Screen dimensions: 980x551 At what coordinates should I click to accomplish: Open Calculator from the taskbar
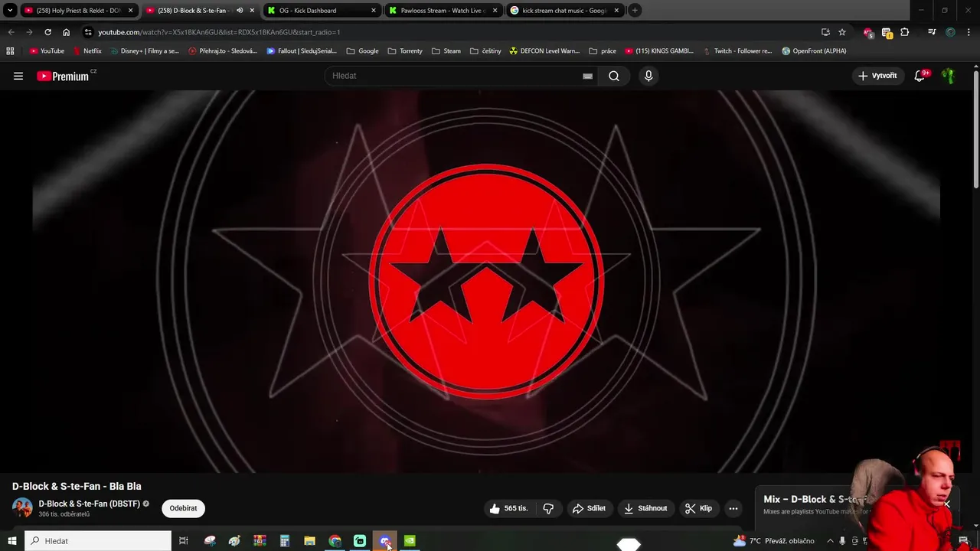tap(284, 541)
